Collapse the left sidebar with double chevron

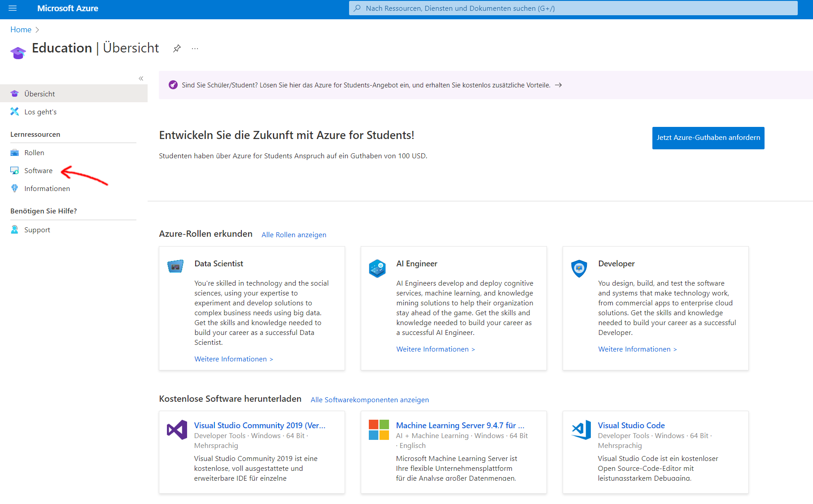141,78
